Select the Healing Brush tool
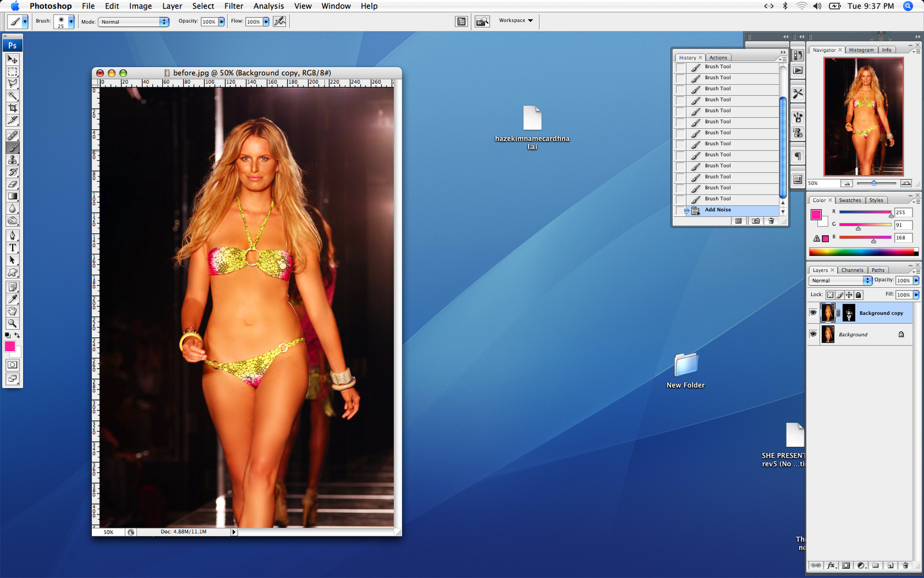The height and width of the screenshot is (578, 924). (12, 135)
